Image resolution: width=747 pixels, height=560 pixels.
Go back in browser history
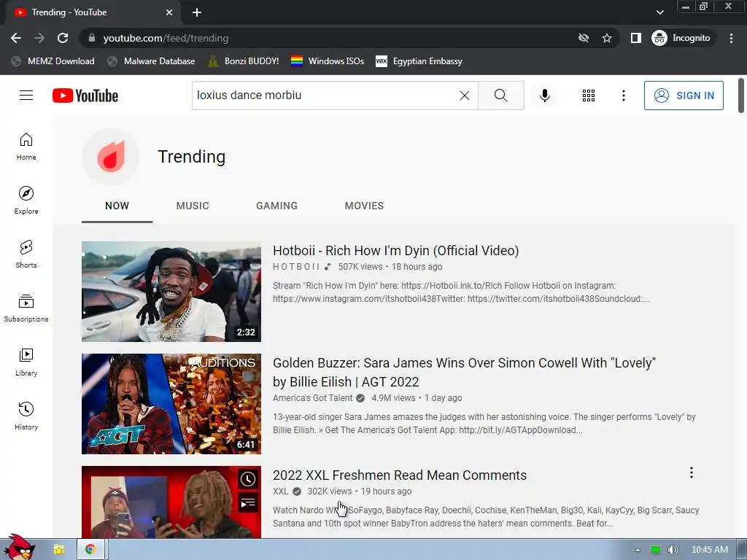[x=16, y=38]
